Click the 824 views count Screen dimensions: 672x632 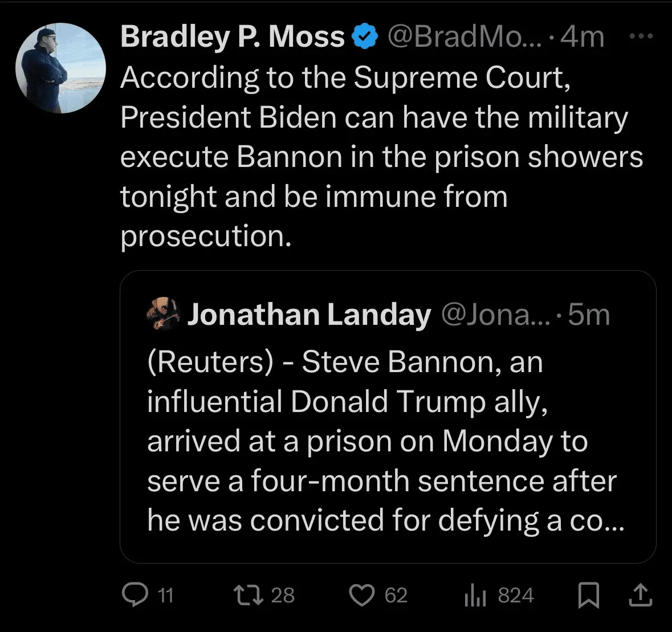click(516, 596)
